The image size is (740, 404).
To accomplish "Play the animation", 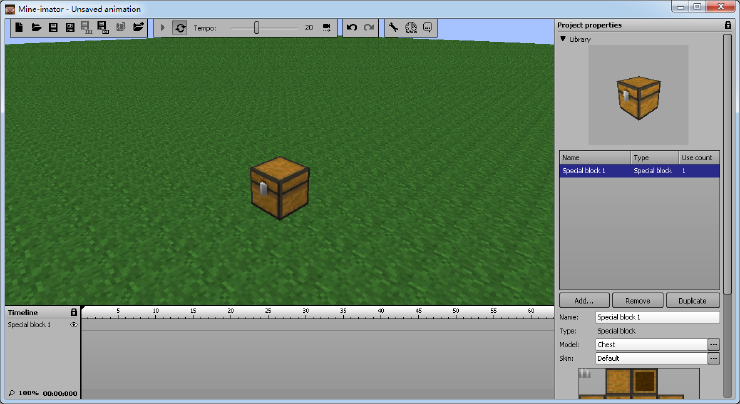I will [163, 27].
